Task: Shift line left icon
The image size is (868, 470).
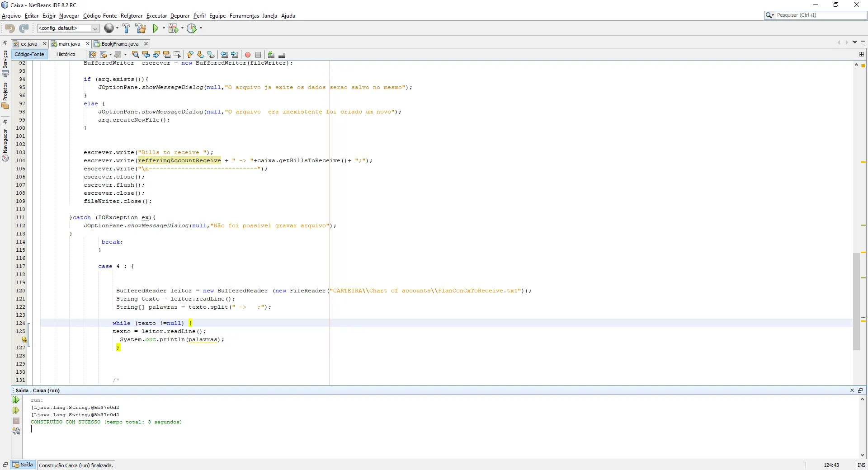Action: [224, 55]
